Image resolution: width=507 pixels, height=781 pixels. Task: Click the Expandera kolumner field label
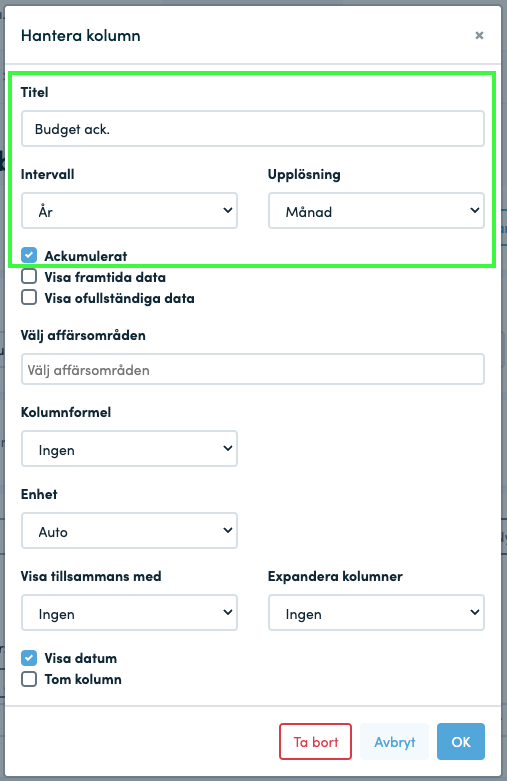(335, 576)
